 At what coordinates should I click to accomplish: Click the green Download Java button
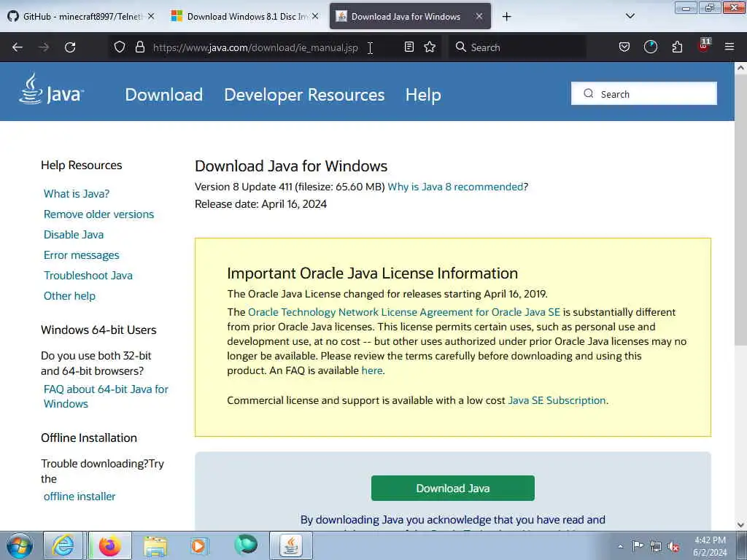(x=452, y=488)
